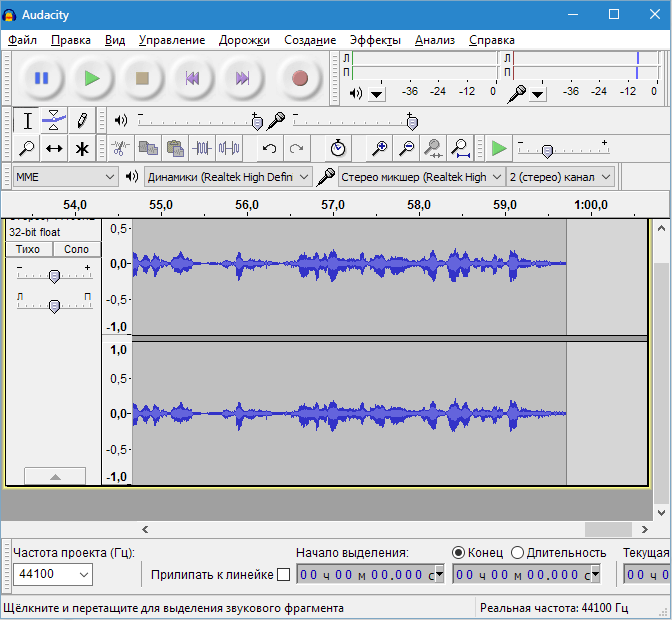The height and width of the screenshot is (620, 672).
Task: Click the Fit Project zoom icon
Action: coord(461,149)
